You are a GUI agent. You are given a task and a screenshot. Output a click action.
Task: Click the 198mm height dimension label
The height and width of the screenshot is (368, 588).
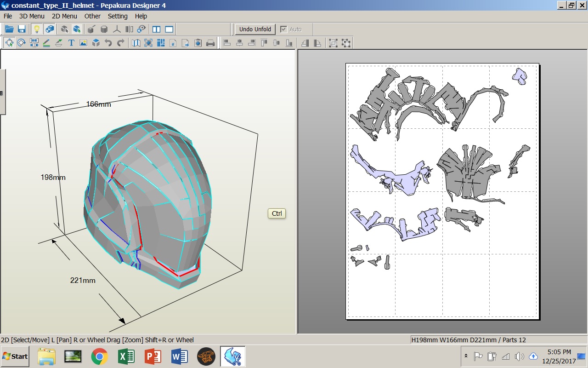(53, 177)
